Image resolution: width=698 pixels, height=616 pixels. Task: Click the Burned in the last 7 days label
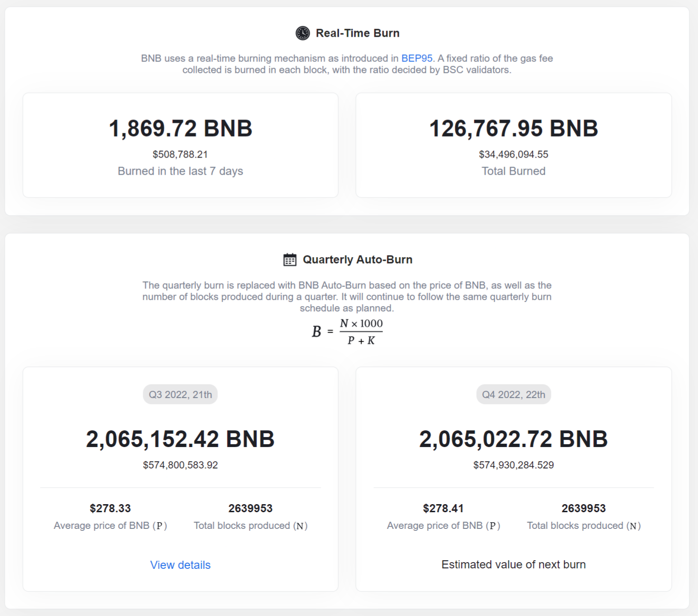coord(180,171)
